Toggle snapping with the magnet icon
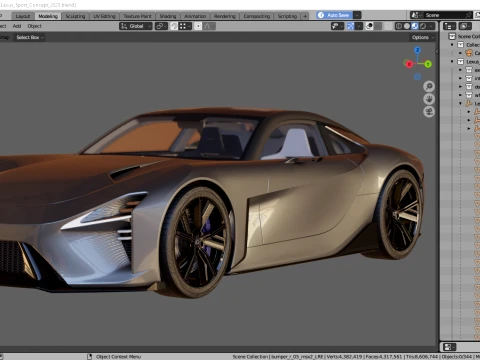 tap(174, 26)
